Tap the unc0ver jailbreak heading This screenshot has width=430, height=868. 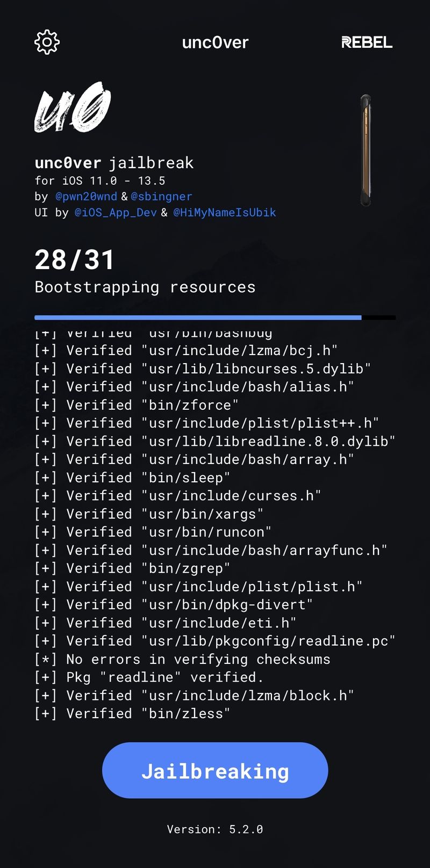pos(114,163)
